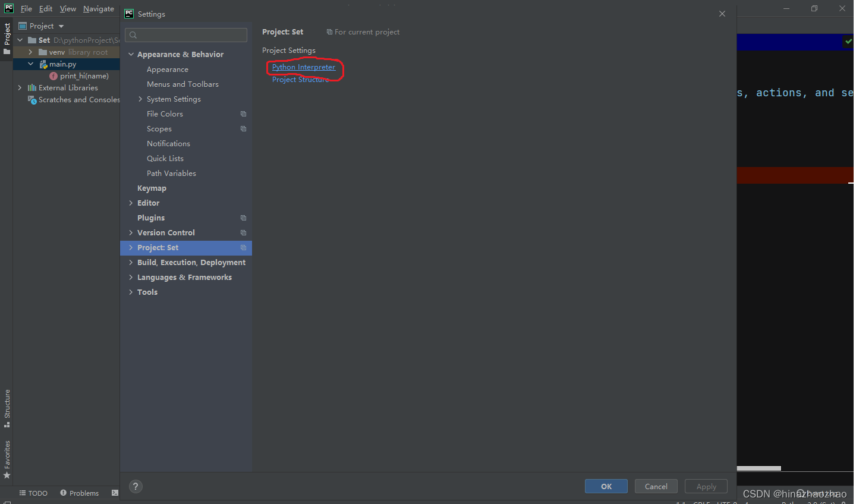Click project-level icon beside Scopes

(x=243, y=129)
